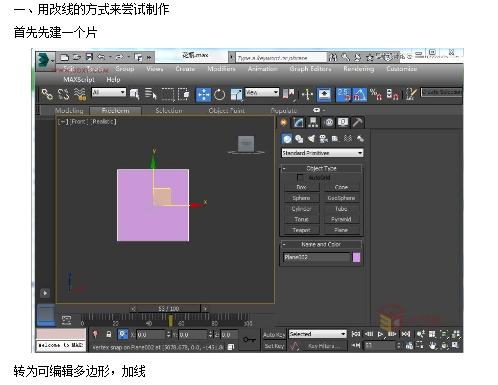Screen dimensions: 498x385
Task: Select the Lights category icon
Action: tap(311, 139)
